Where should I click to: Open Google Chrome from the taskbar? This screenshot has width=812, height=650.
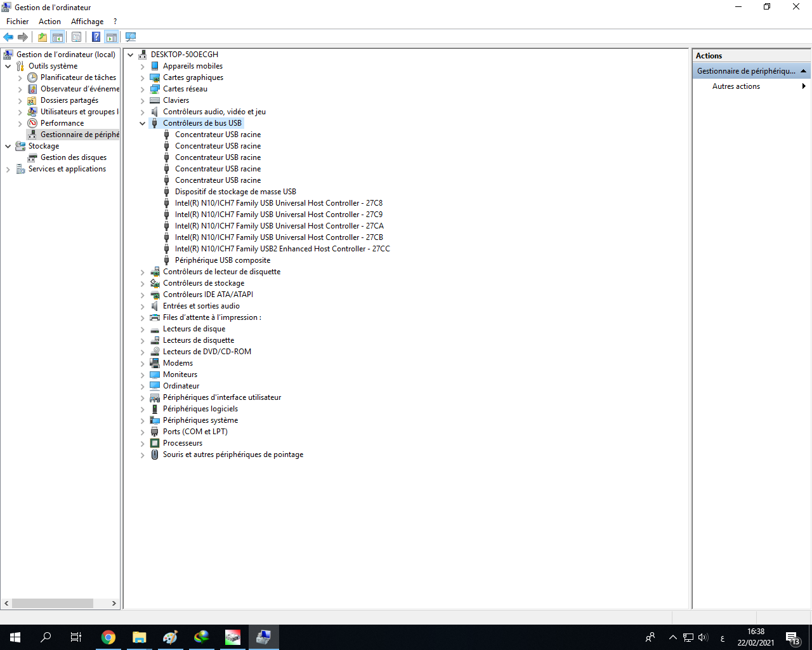(x=108, y=637)
